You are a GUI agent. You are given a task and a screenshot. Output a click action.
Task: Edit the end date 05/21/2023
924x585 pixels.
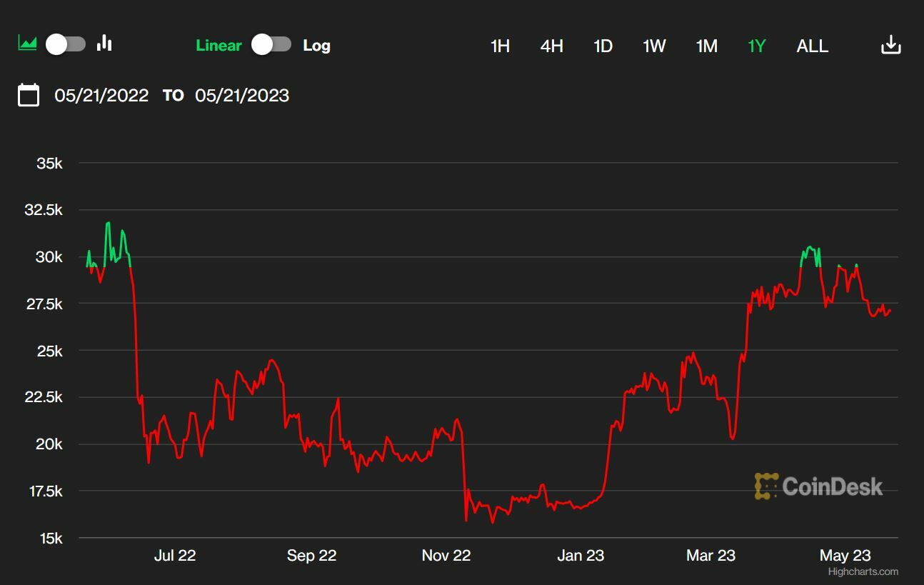242,96
